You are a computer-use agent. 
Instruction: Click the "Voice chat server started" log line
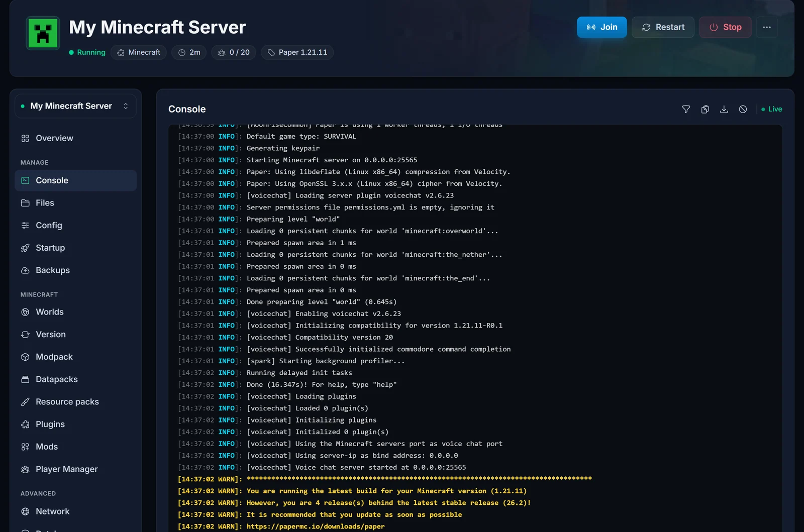[x=322, y=467]
